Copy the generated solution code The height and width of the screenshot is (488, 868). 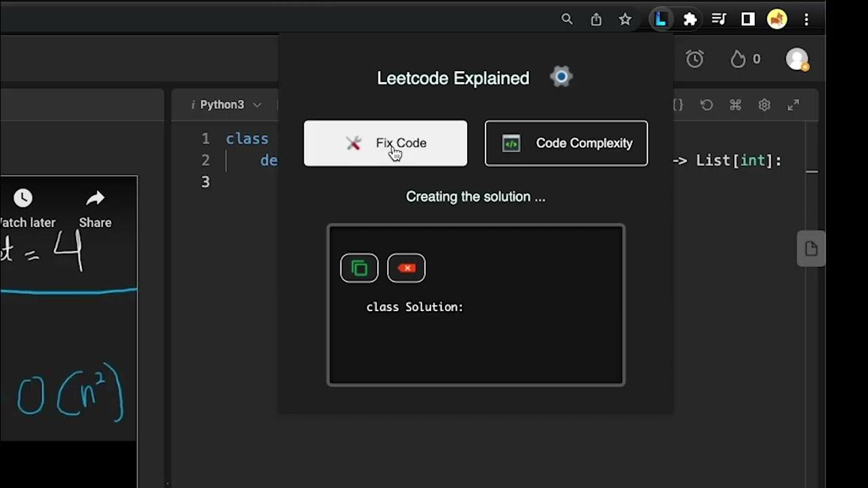(359, 268)
